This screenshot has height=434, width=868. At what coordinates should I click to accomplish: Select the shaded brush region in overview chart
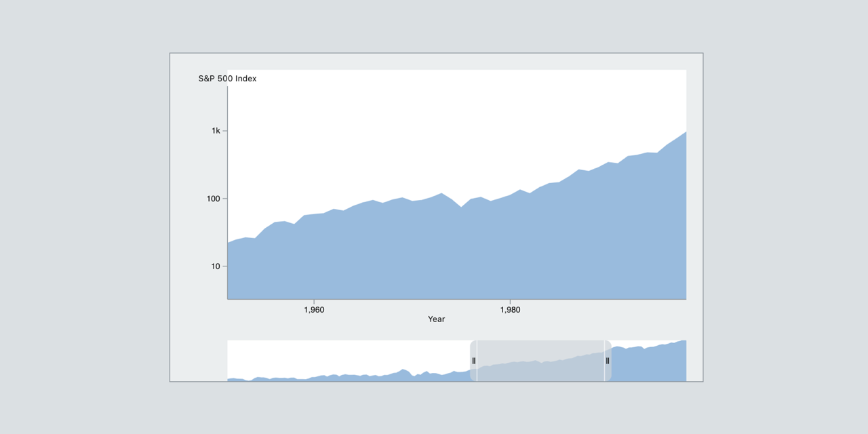tap(539, 361)
